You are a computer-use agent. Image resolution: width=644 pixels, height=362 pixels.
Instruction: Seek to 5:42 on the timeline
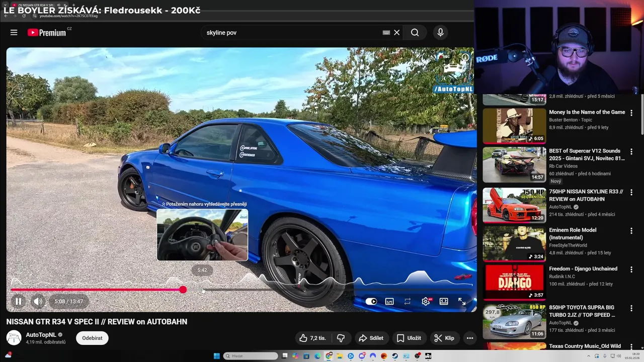point(202,290)
